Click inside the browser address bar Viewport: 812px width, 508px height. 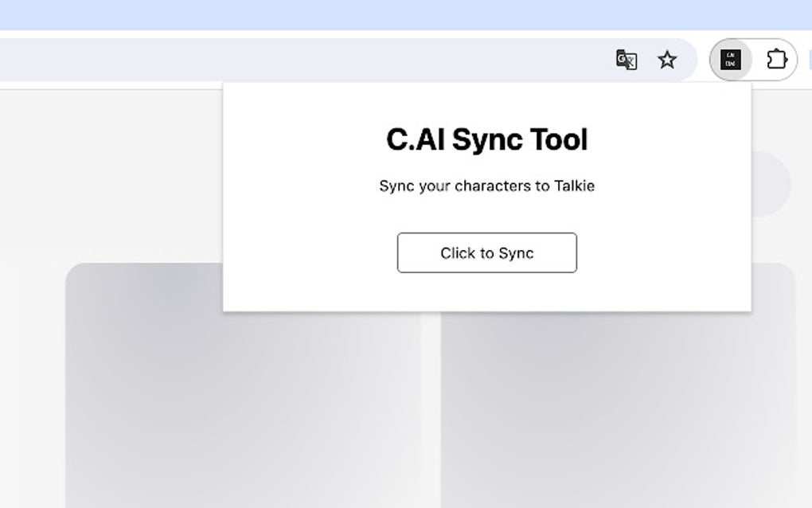point(318,60)
